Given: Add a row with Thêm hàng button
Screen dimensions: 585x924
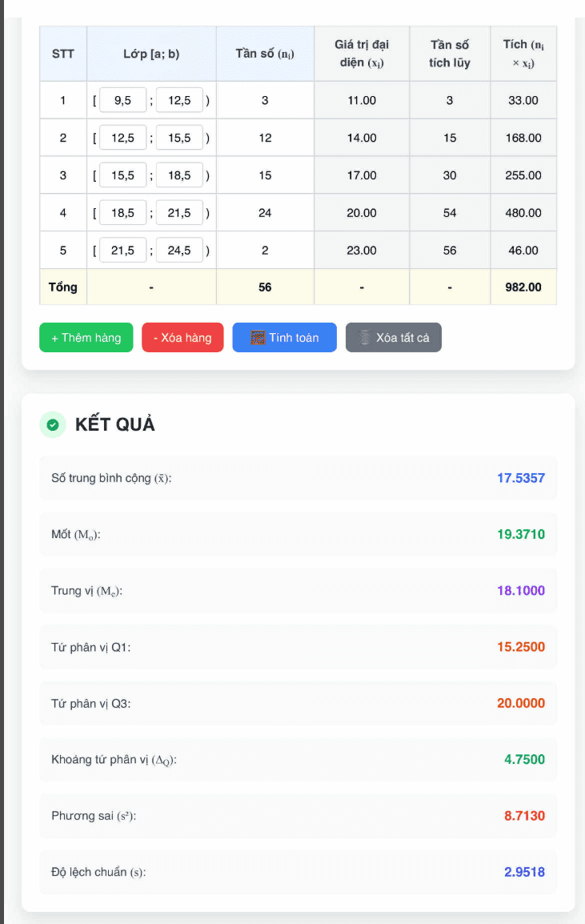Looking at the screenshot, I should click(x=86, y=338).
